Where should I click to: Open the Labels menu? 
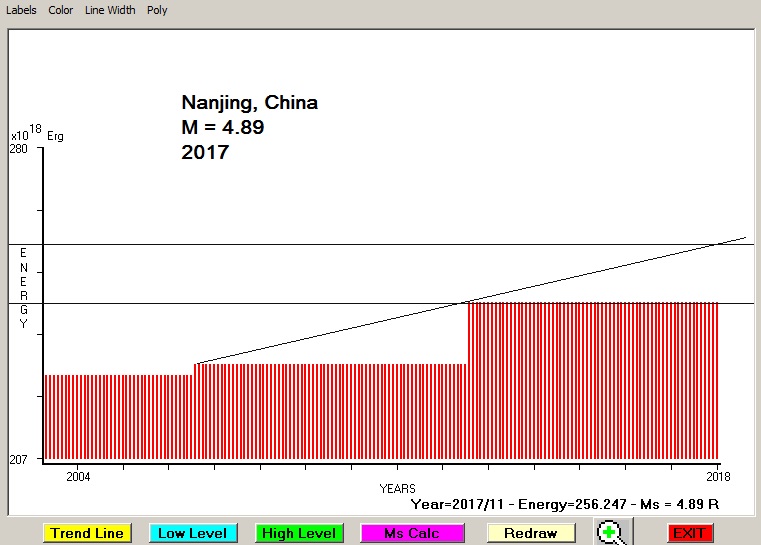click(x=21, y=10)
